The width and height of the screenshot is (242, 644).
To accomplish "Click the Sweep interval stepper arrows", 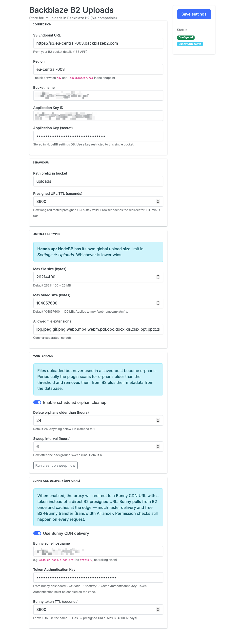I will (x=158, y=447).
